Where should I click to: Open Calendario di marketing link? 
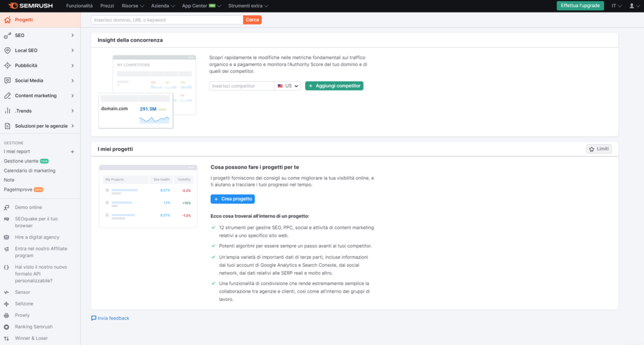(30, 171)
